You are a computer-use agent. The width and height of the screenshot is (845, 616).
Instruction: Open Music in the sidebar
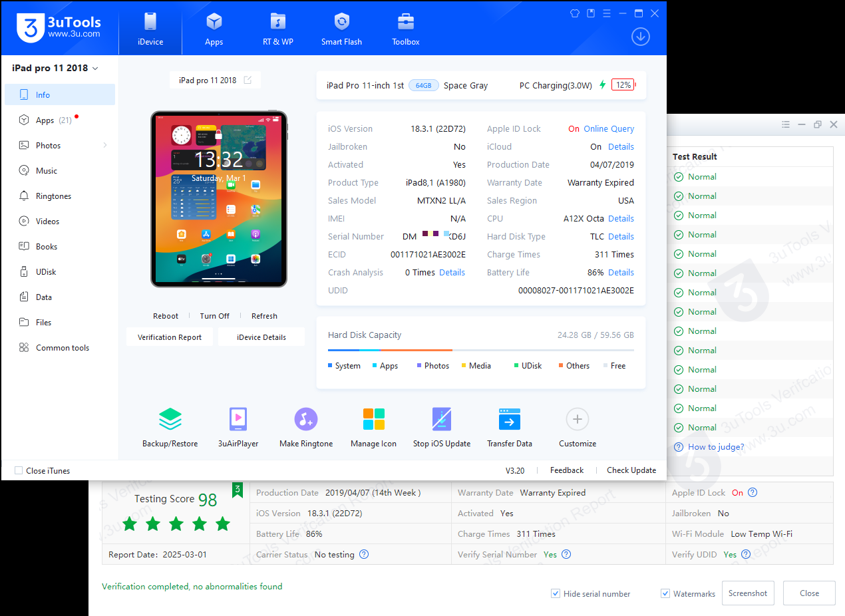[60, 171]
